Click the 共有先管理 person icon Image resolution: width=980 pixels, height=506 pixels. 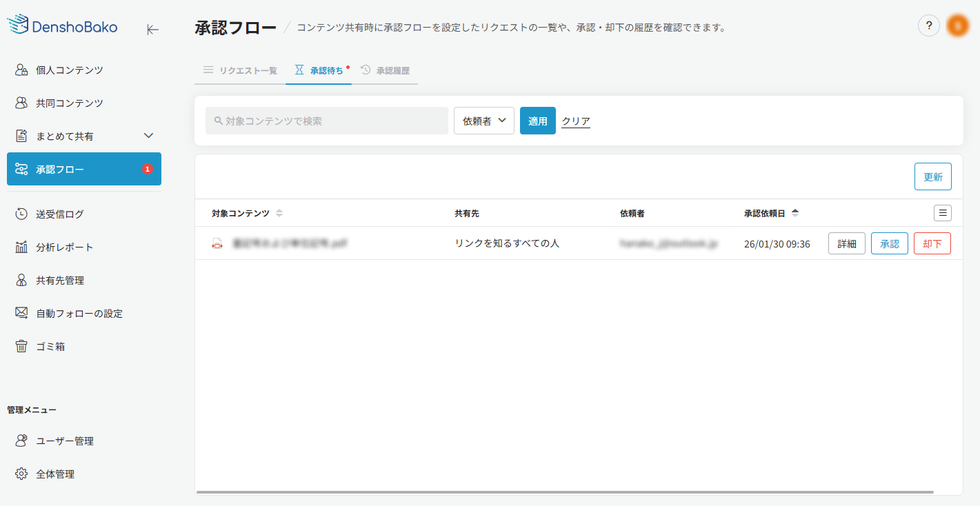(21, 280)
